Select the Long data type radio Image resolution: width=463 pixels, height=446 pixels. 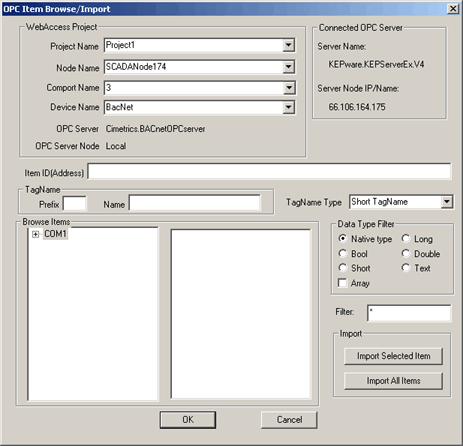pos(406,239)
